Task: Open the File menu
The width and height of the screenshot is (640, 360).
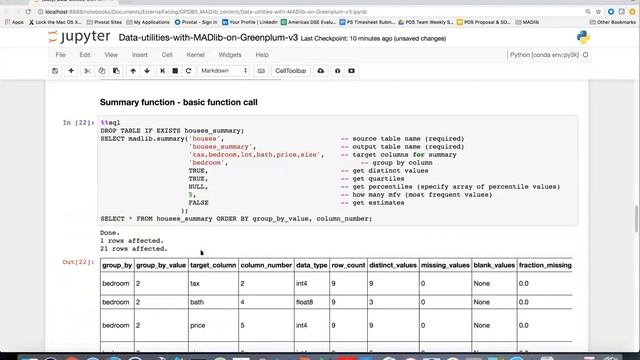Action: coord(60,55)
